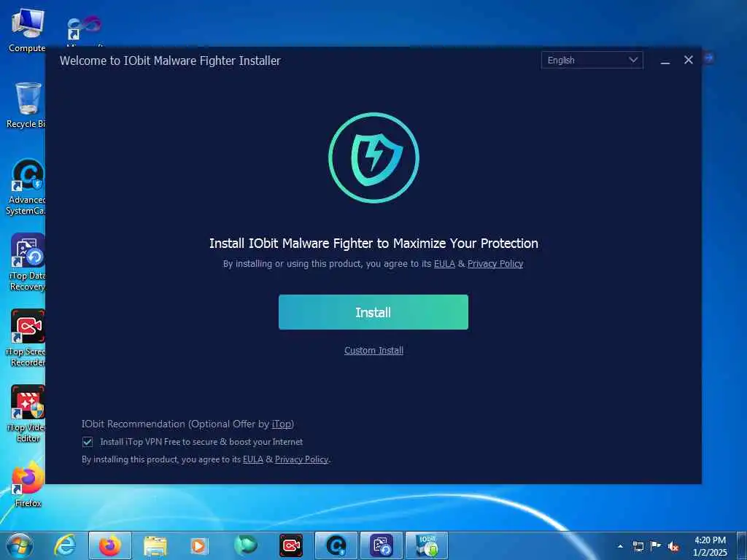The image size is (747, 560).
Task: Select the Recycle Bin desktop icon
Action: (x=27, y=105)
